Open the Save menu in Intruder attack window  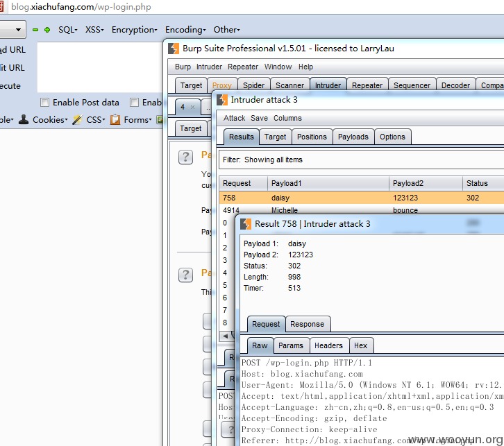click(260, 118)
